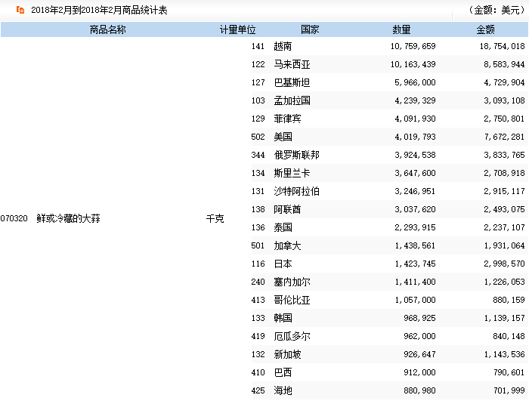The image size is (532, 401).
Task: Select country 巴基斯坦
Action: (x=292, y=82)
